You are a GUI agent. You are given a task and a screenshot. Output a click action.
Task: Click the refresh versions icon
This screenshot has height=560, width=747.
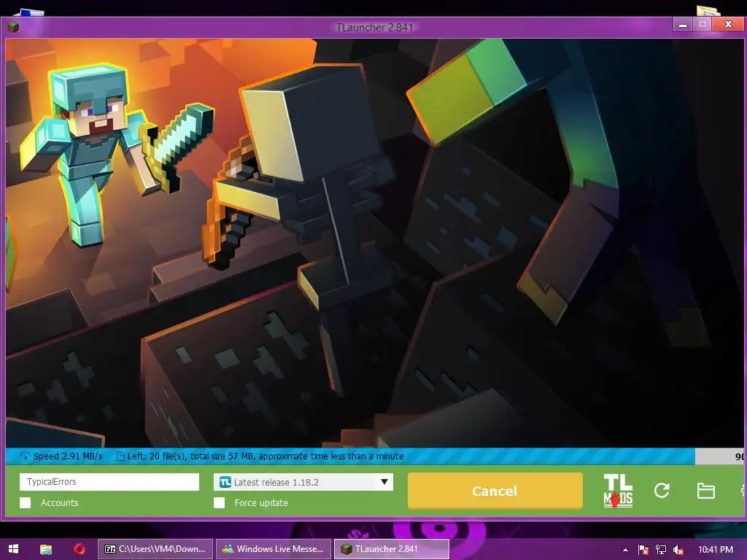pyautogui.click(x=662, y=491)
